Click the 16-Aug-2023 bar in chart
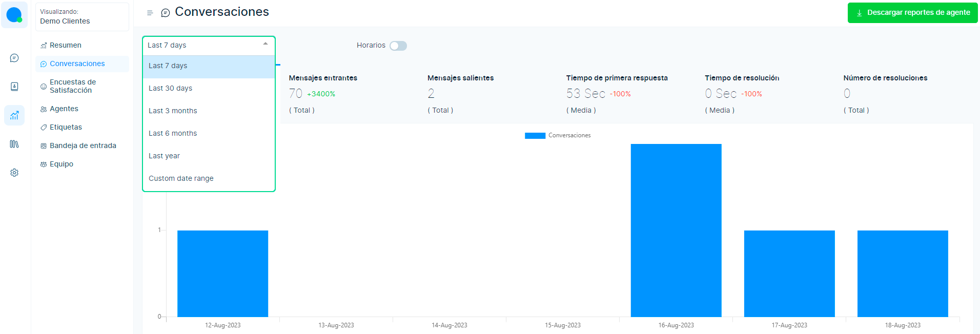 coord(676,231)
